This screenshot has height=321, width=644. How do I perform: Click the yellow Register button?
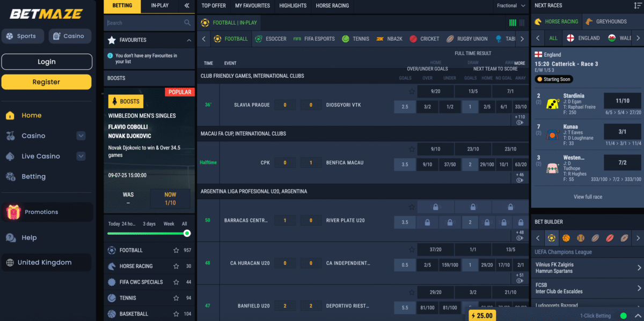[47, 82]
